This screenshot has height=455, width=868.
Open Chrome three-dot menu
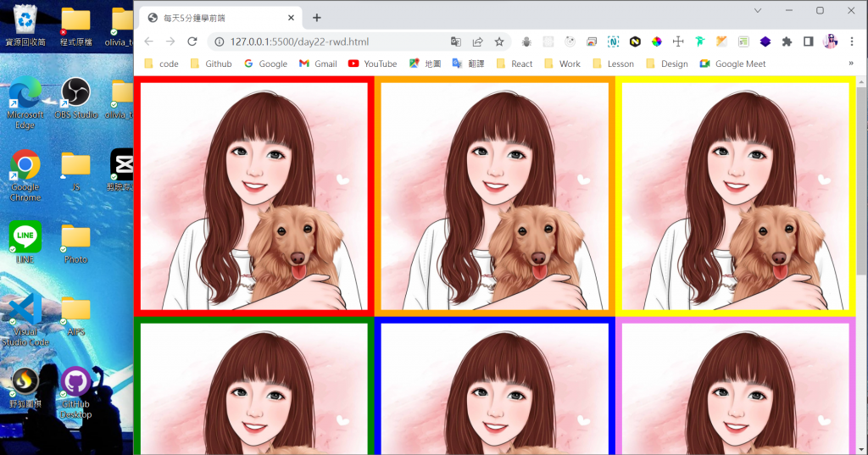point(852,42)
